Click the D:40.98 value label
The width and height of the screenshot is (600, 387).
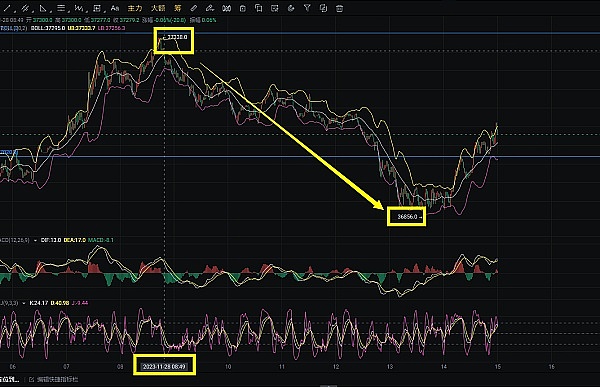coord(60,303)
